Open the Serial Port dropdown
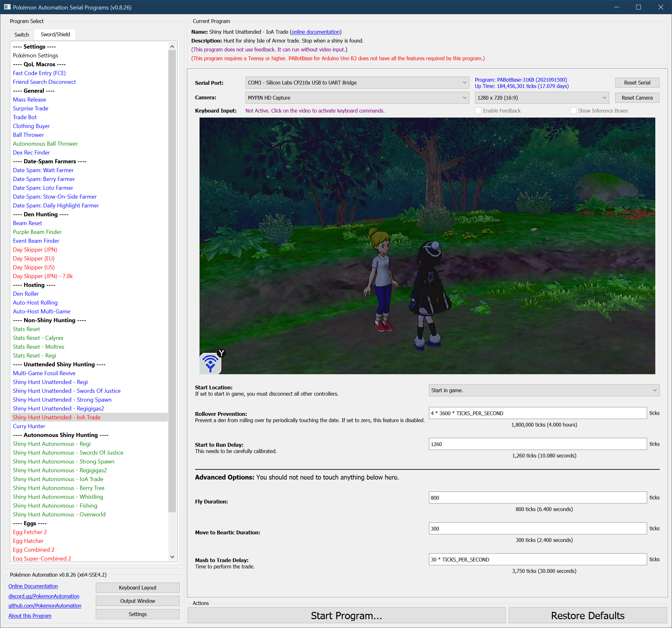Viewport: 672px width, 628px height. tap(357, 83)
